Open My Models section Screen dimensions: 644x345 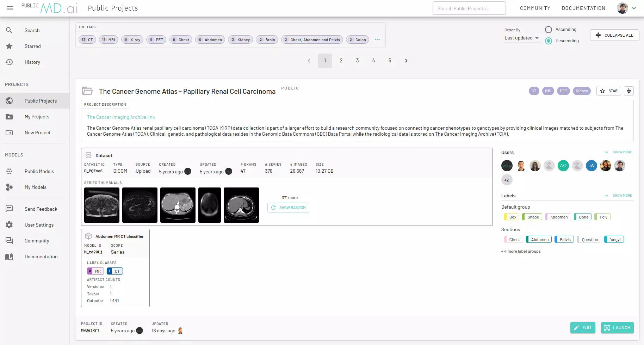pyautogui.click(x=35, y=187)
